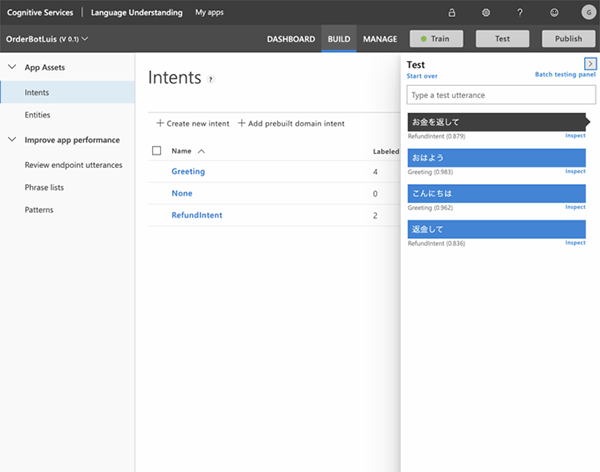Open Phrase lists in the sidebar
The width and height of the screenshot is (600, 472).
[x=44, y=188]
